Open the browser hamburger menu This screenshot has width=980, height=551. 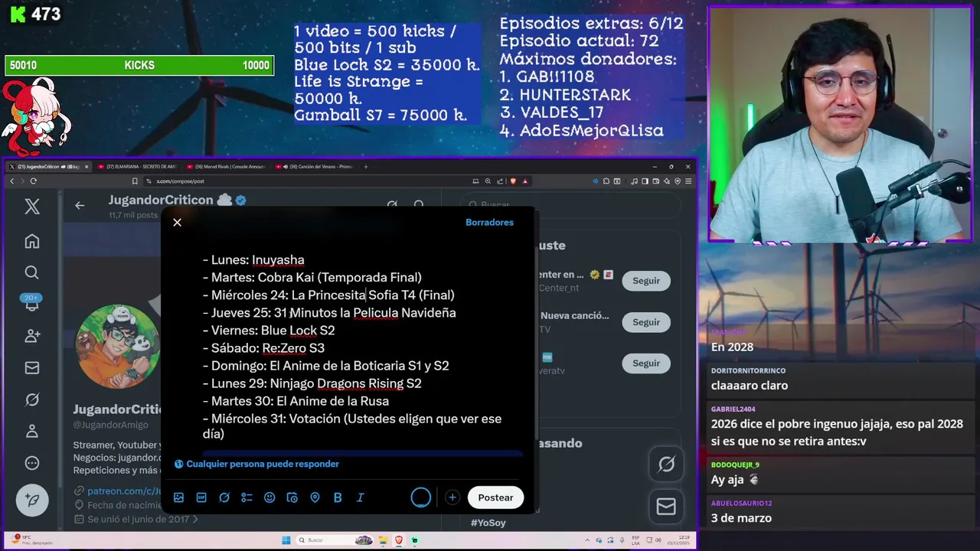(689, 181)
